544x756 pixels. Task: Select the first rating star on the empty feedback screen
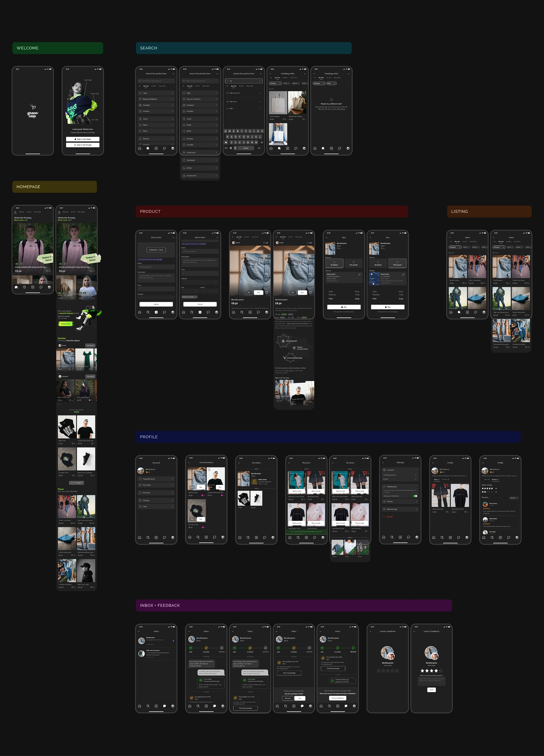click(378, 671)
